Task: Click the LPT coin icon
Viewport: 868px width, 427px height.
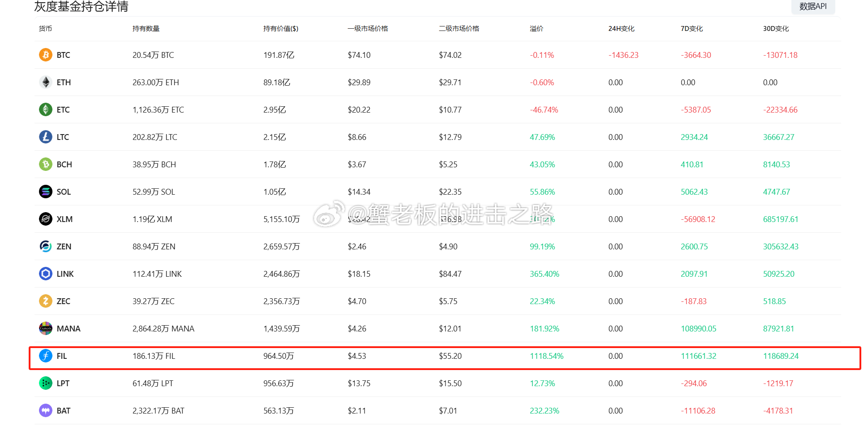Action: [46, 383]
